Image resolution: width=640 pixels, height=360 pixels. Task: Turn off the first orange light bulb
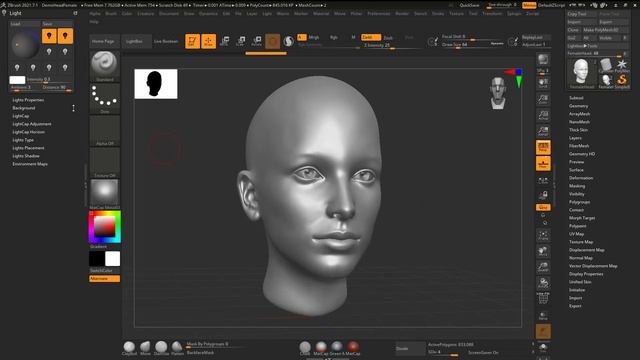tap(49, 36)
